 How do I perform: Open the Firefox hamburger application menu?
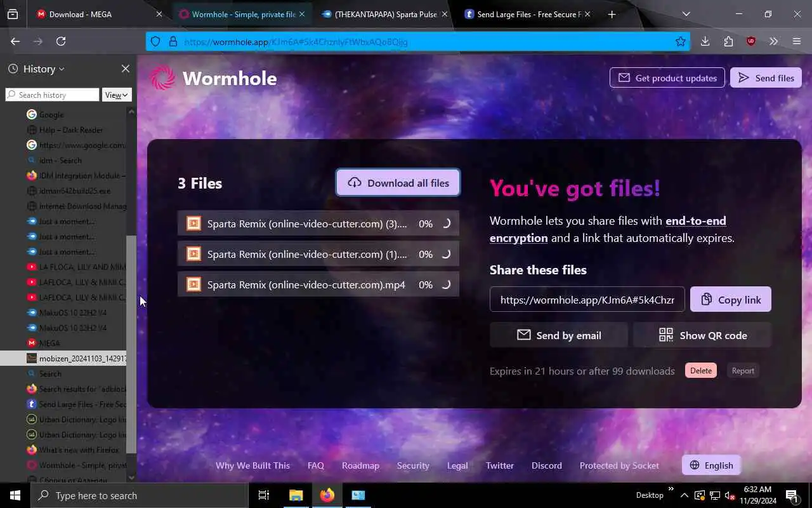tap(797, 41)
